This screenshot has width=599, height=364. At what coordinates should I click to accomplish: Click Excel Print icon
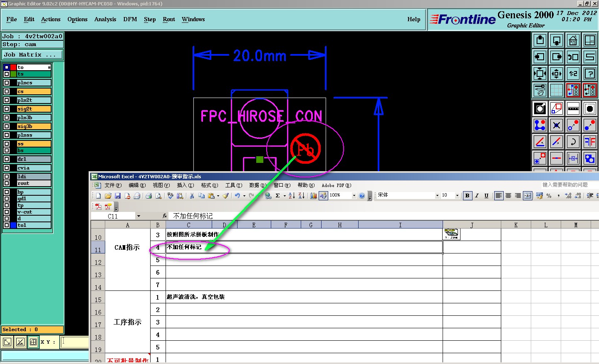coord(149,195)
